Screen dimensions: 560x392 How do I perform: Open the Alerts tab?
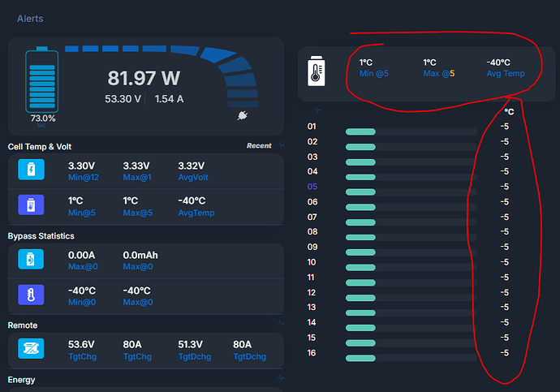[30, 18]
